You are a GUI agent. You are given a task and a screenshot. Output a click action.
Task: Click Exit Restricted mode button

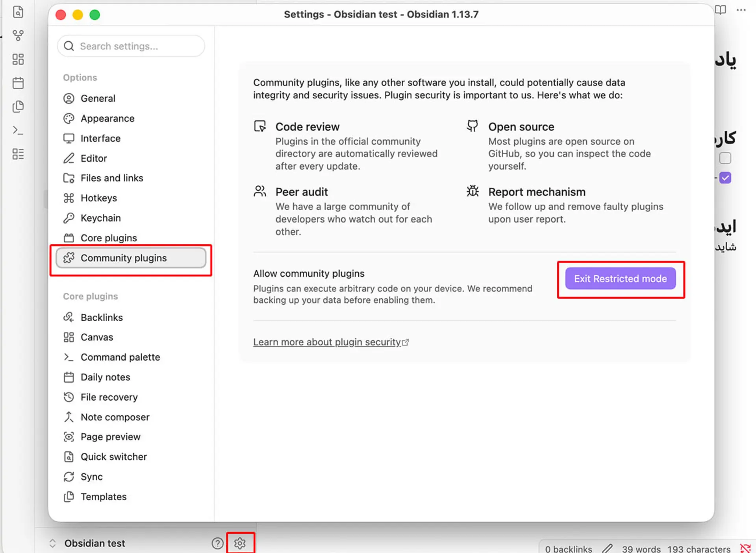[x=621, y=279]
